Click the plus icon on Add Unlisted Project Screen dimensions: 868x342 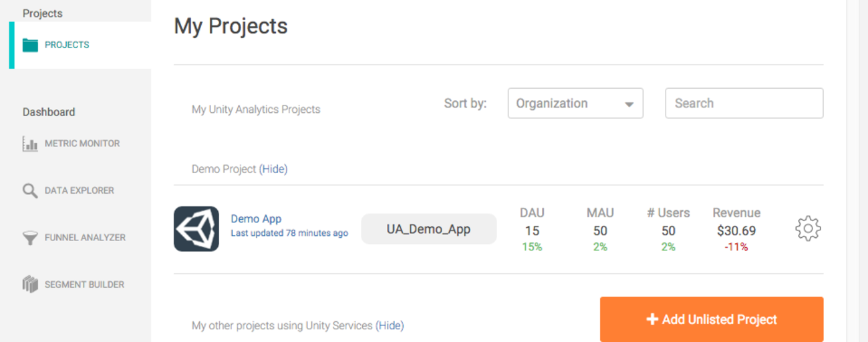652,320
